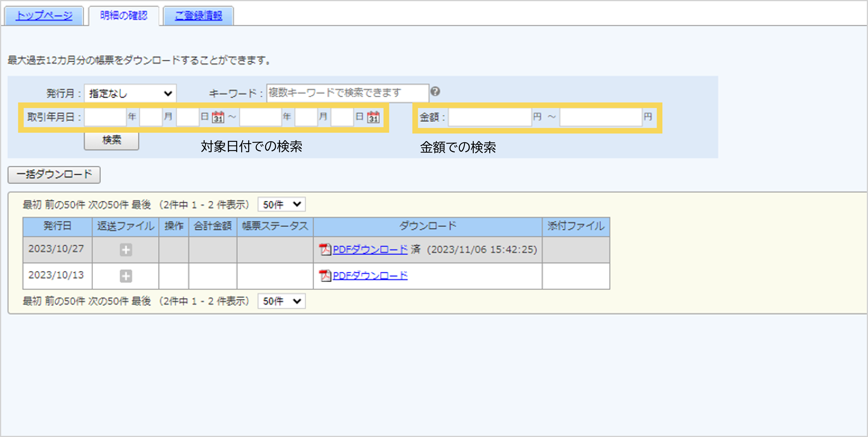Click the PDF icon for the 2023/10/13 statement
This screenshot has height=437, width=868.
point(325,276)
